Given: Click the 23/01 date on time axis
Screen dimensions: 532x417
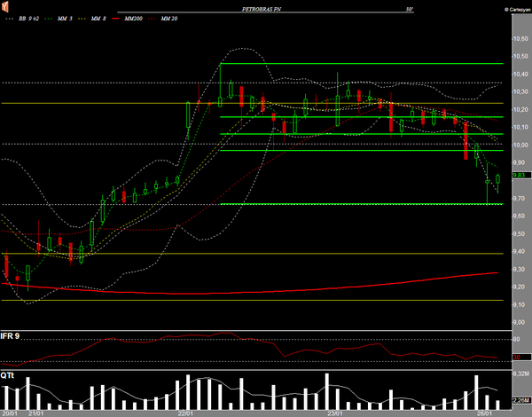Looking at the screenshot, I should click(x=334, y=413).
